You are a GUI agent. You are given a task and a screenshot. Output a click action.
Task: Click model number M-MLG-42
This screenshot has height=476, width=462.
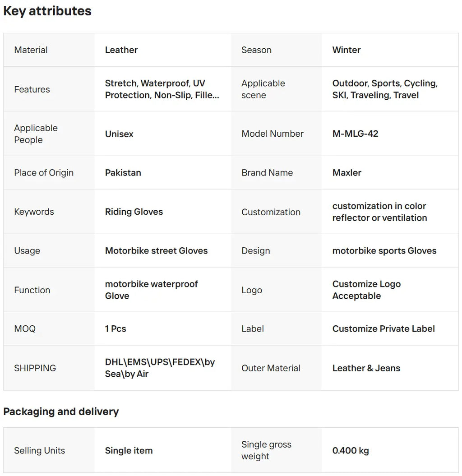(355, 134)
